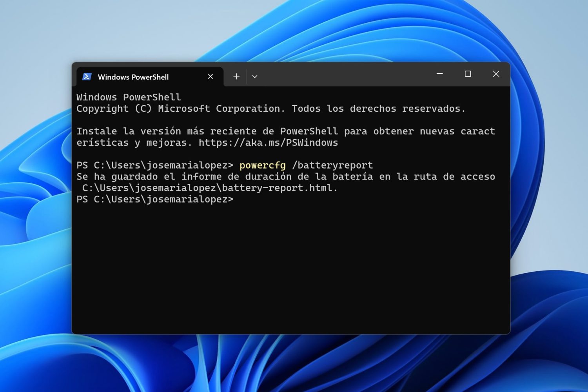
Task: Switch to the Windows PowerShell tab
Action: click(133, 77)
